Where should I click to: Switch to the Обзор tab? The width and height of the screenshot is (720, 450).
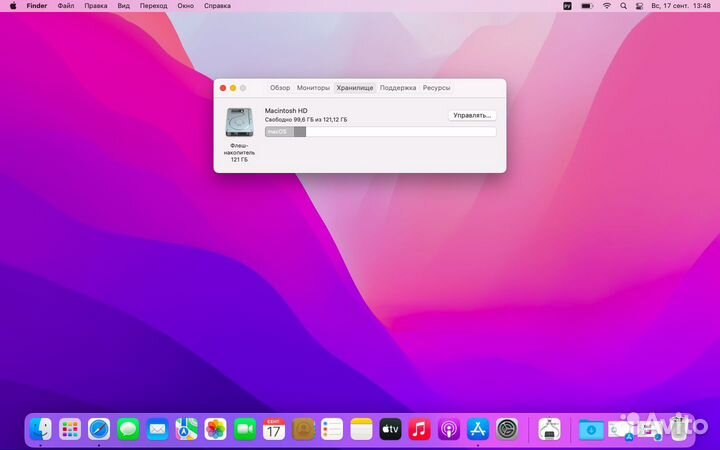tap(280, 88)
